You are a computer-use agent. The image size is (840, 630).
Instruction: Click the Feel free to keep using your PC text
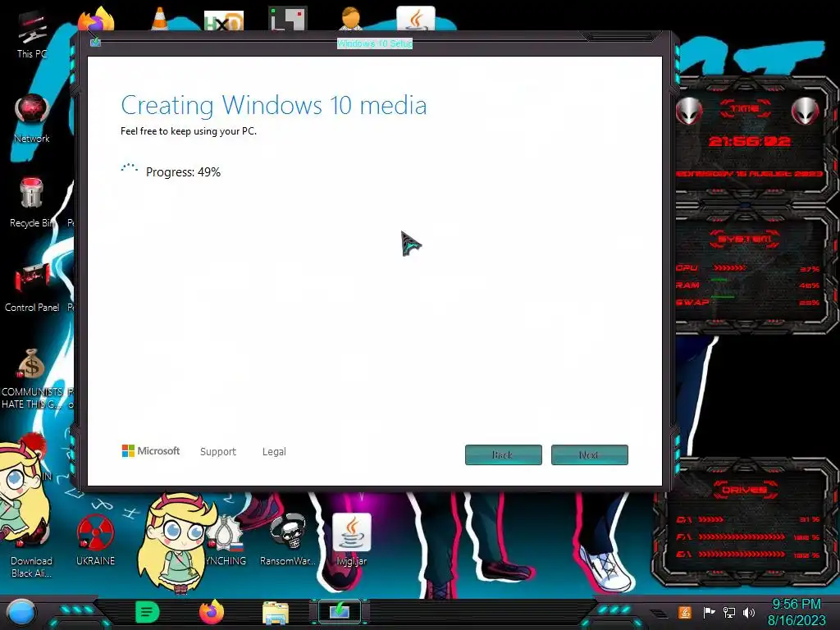click(x=189, y=131)
